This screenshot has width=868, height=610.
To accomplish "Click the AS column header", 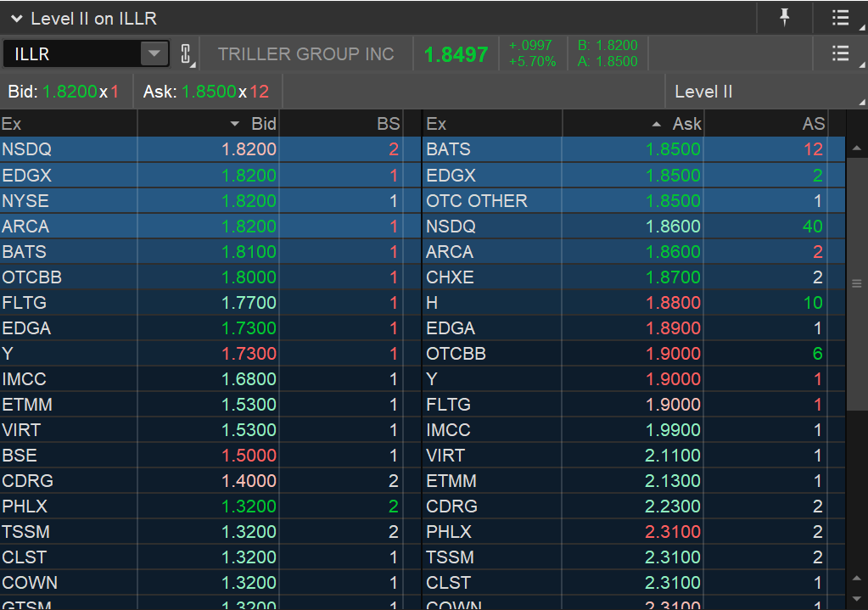I will point(766,123).
